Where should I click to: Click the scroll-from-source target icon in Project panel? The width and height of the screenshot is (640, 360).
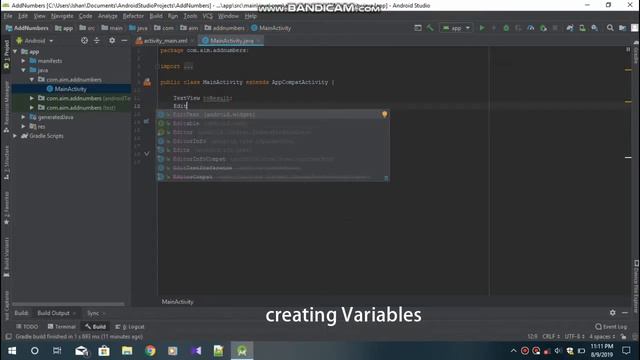[x=84, y=41]
